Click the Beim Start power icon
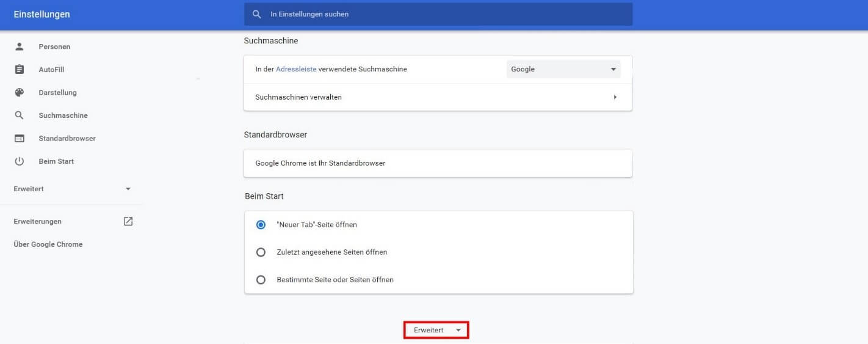Screen dimensions: 868x344 click(20, 161)
